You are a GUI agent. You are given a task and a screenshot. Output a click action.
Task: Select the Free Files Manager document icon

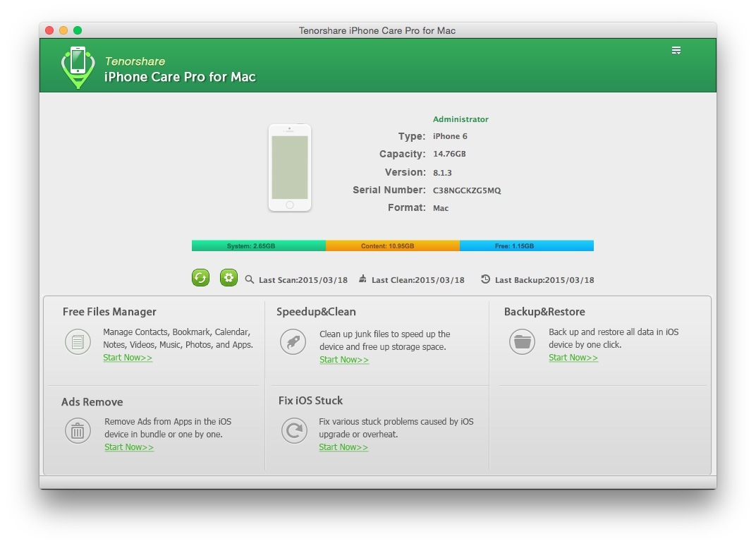78,341
